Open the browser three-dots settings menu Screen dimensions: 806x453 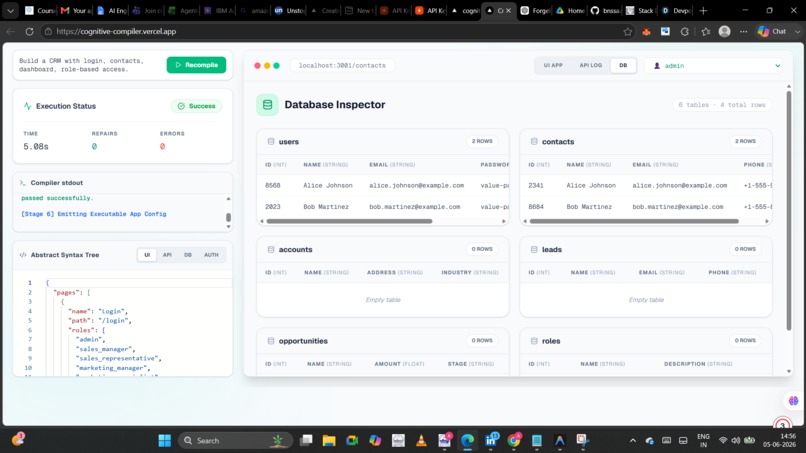click(x=743, y=31)
